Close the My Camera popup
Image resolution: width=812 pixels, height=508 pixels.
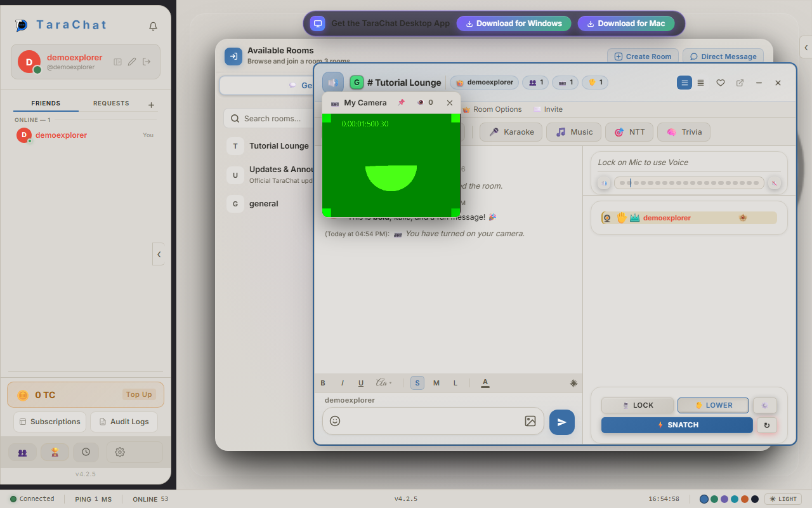coord(450,103)
